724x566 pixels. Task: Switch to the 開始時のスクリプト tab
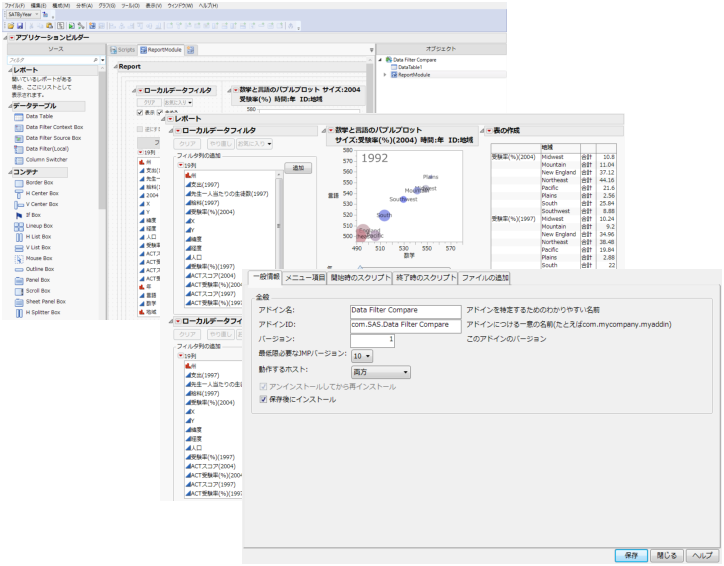[x=360, y=278]
